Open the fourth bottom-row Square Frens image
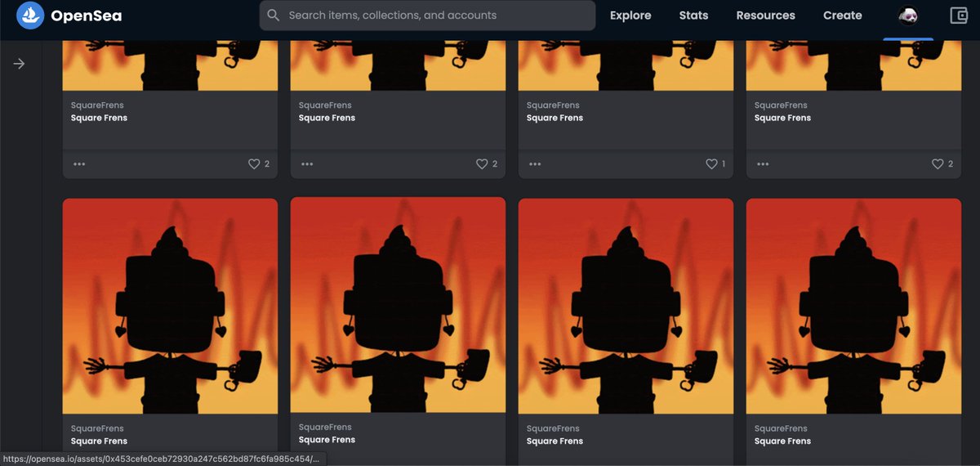 (853, 306)
